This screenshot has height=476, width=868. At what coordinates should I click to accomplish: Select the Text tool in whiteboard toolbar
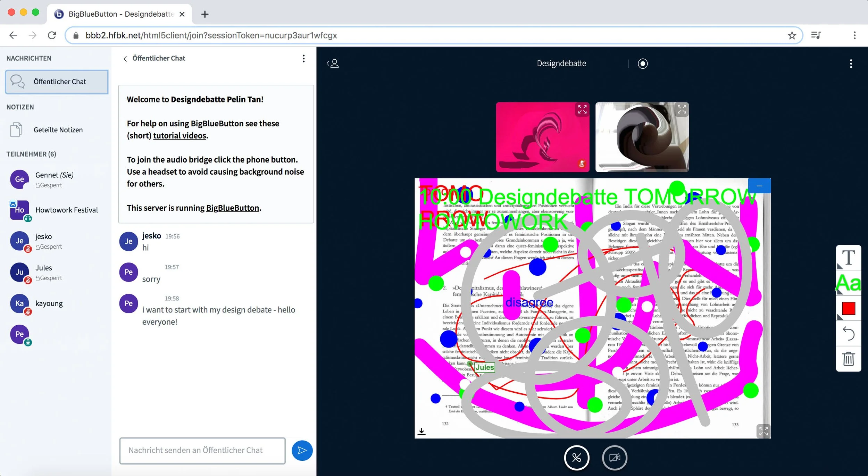click(848, 258)
